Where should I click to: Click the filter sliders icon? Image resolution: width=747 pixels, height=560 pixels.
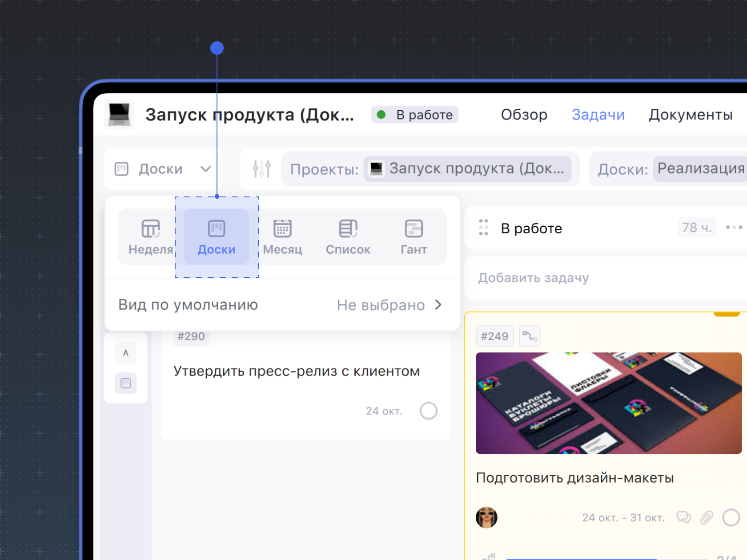pos(261,169)
